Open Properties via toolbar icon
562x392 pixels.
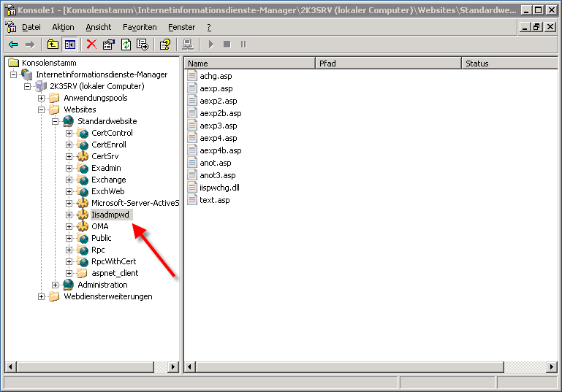click(109, 45)
